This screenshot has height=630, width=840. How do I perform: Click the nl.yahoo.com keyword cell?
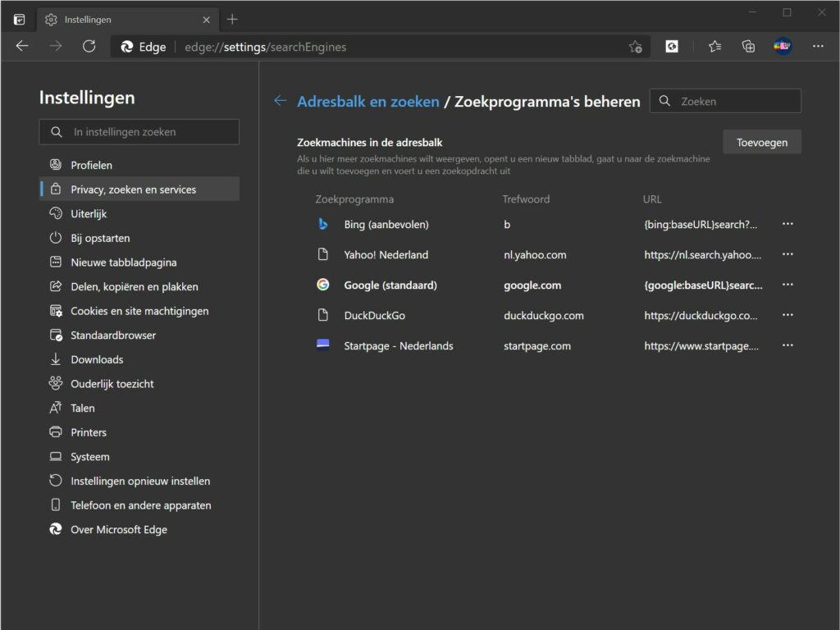(535, 255)
